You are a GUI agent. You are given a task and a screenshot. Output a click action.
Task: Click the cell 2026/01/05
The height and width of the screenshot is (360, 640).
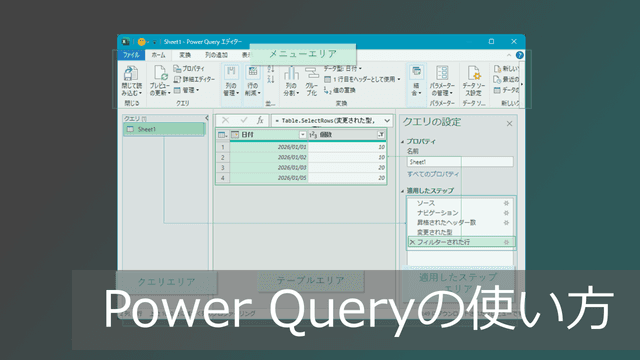click(269, 178)
